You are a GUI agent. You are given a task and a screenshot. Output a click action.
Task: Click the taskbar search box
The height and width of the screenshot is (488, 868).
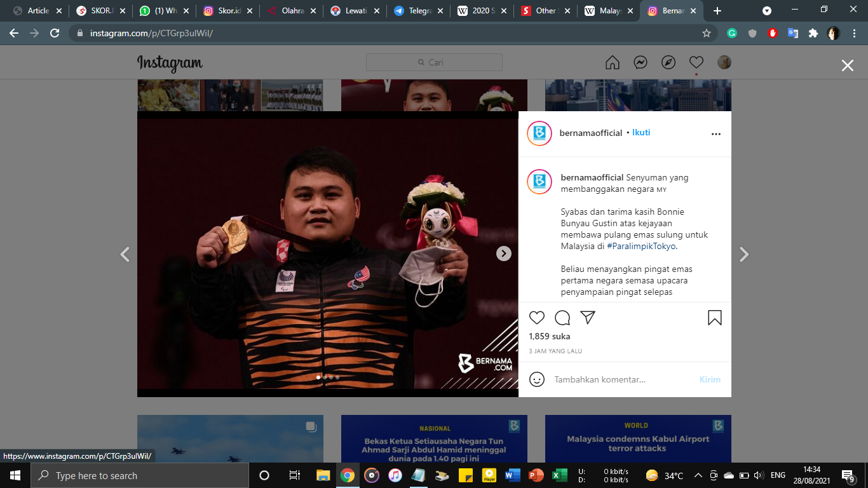[x=139, y=475]
